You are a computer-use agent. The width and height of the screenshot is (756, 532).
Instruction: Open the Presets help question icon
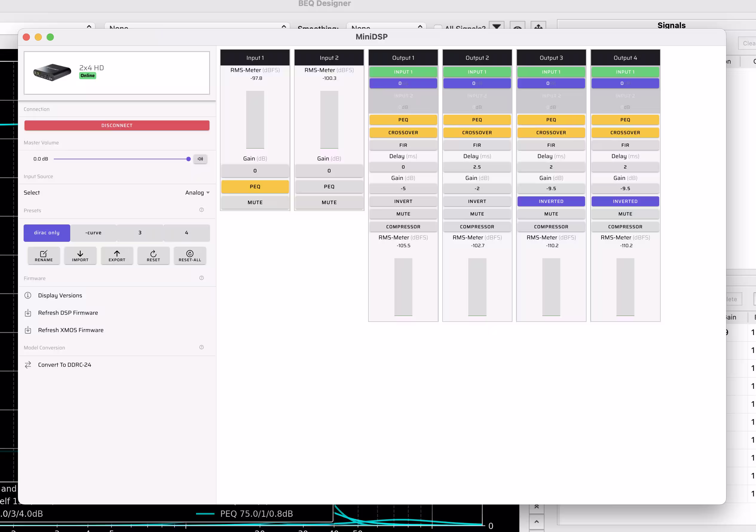pos(201,210)
